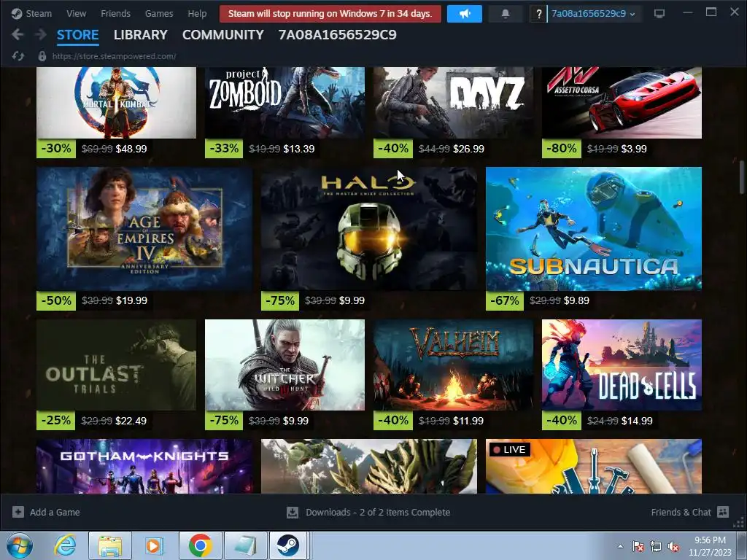Open Subnautica game tile
This screenshot has height=560, width=747.
tap(594, 228)
